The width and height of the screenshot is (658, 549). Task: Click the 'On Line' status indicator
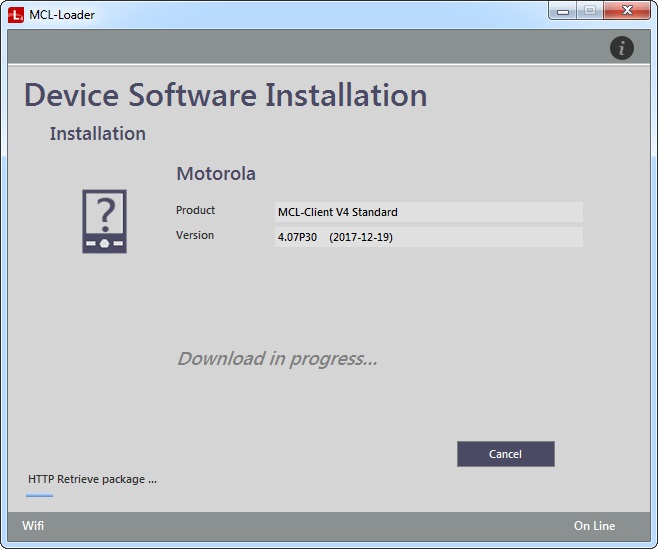coord(594,525)
